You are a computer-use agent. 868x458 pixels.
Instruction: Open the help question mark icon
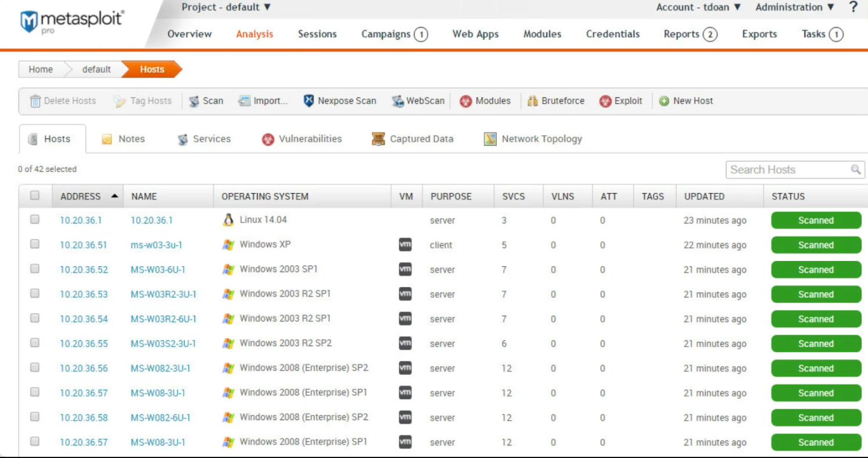(853, 8)
